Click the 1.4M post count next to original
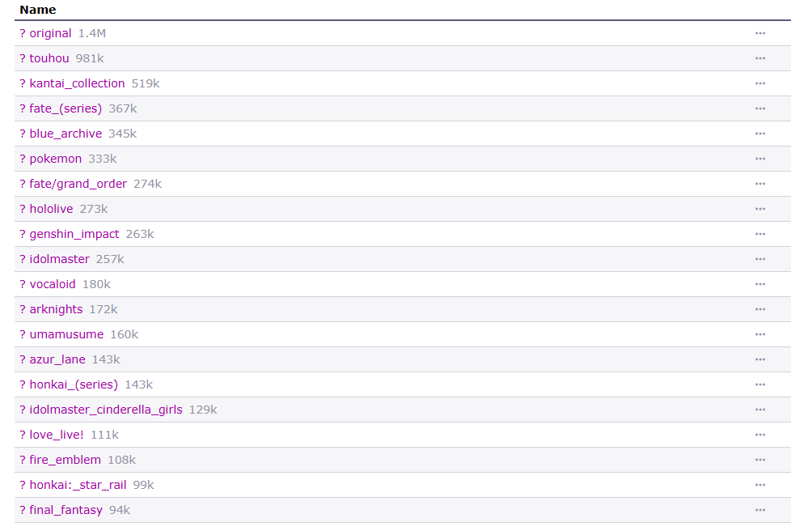The width and height of the screenshot is (812, 531). pyautogui.click(x=91, y=33)
